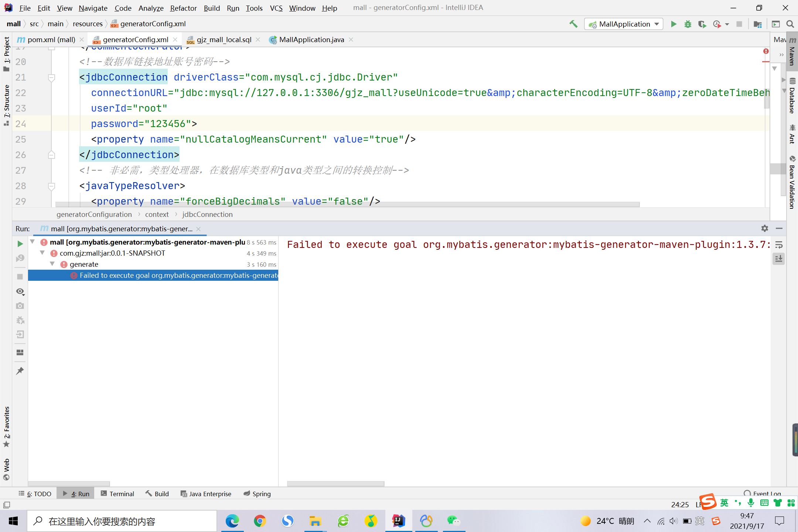Select the Failed to execute goal tree row
Viewport: 798px width, 532px height.
coord(153,275)
